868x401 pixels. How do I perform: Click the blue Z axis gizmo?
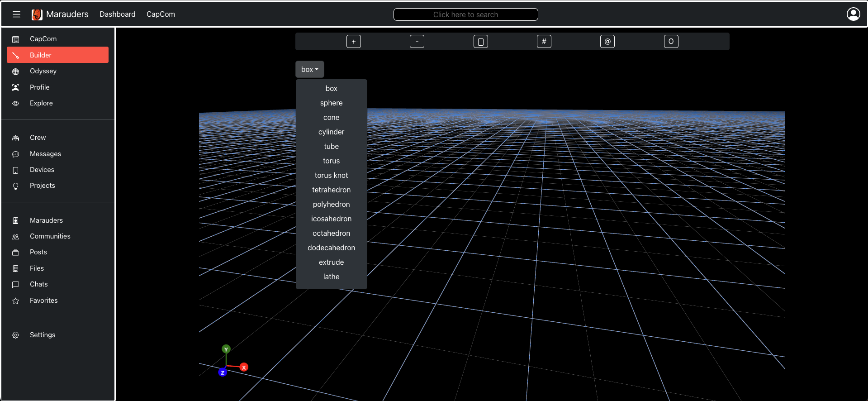[223, 372]
